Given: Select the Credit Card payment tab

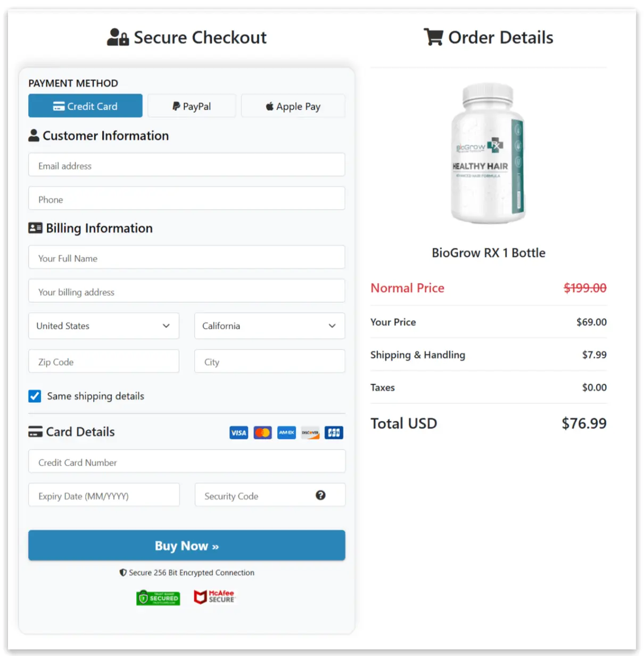Looking at the screenshot, I should 85,106.
